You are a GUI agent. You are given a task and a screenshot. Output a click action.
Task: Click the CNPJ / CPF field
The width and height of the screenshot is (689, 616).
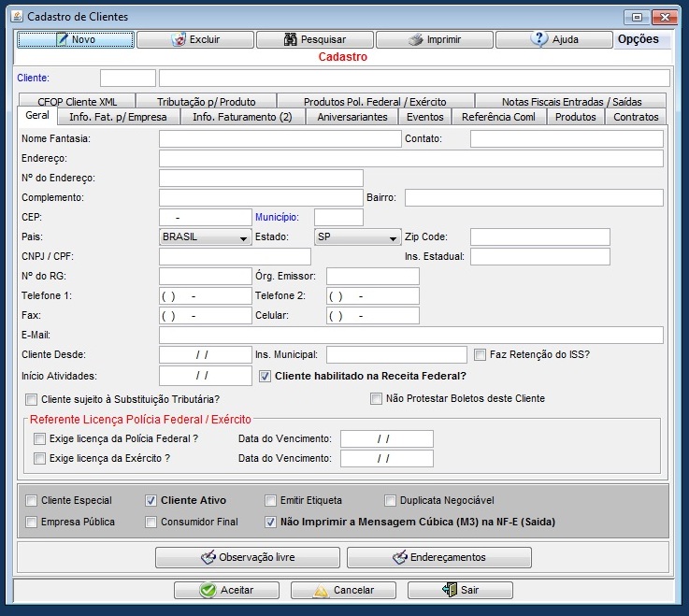235,257
